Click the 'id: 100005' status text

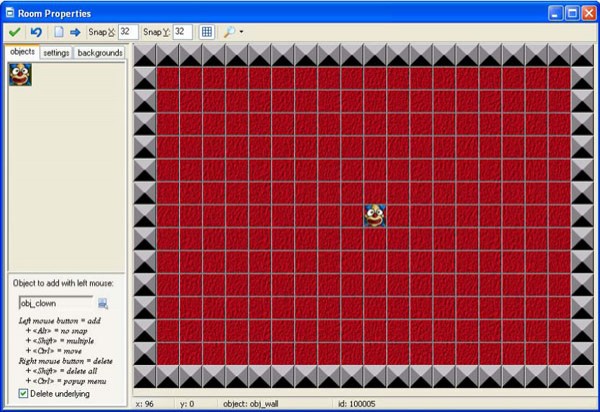tap(356, 404)
